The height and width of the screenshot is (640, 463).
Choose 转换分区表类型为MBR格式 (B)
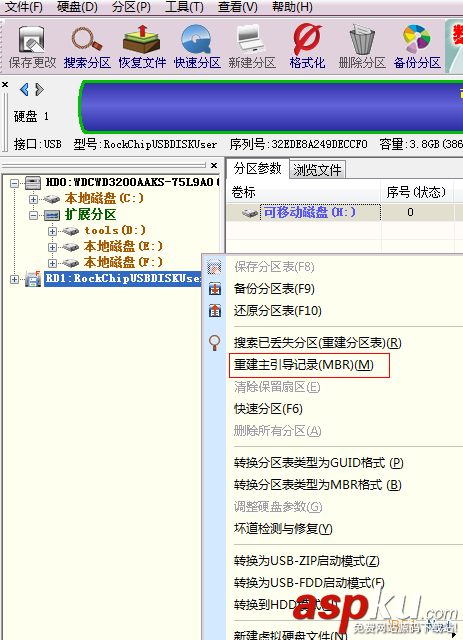click(x=318, y=485)
